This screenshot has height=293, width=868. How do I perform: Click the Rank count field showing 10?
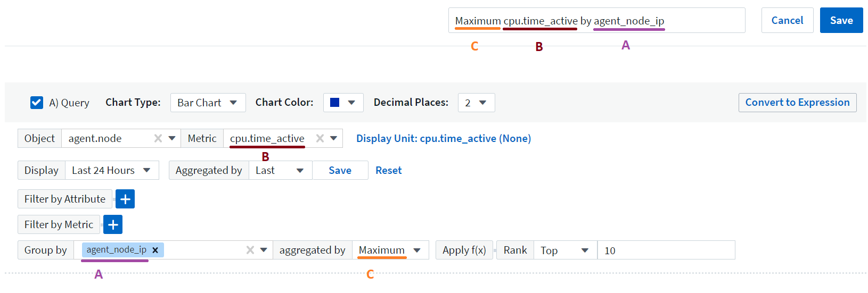(666, 250)
